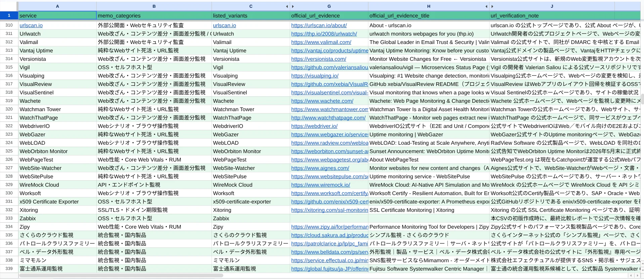This screenshot has height=279, width=644.
Task: Open the webdriver.io link
Action: 314,126
